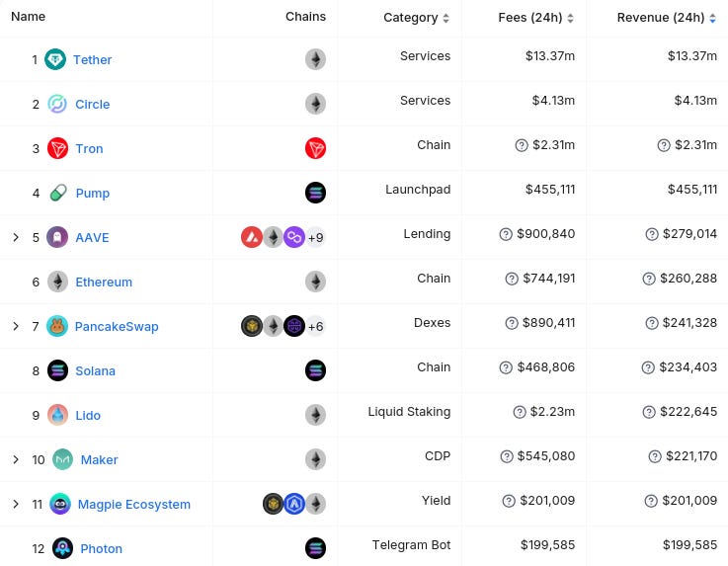
Task: Expand the Magpie Ecosystem row chevron
Action: (x=16, y=504)
